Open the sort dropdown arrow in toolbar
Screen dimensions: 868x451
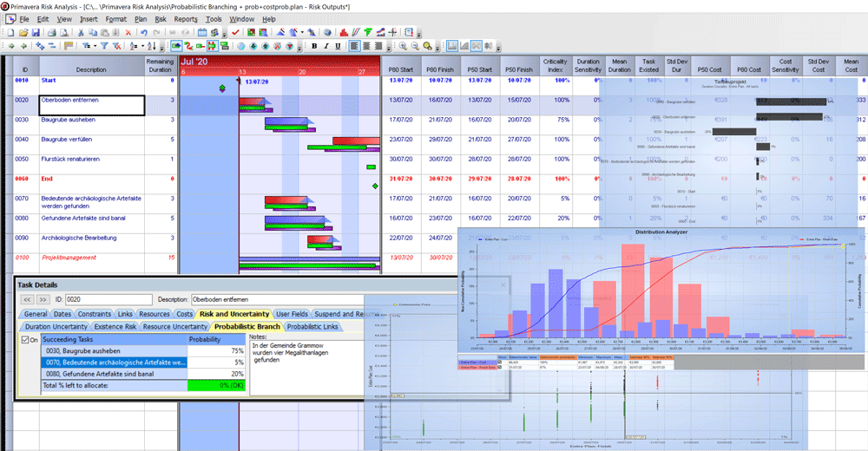click(142, 45)
